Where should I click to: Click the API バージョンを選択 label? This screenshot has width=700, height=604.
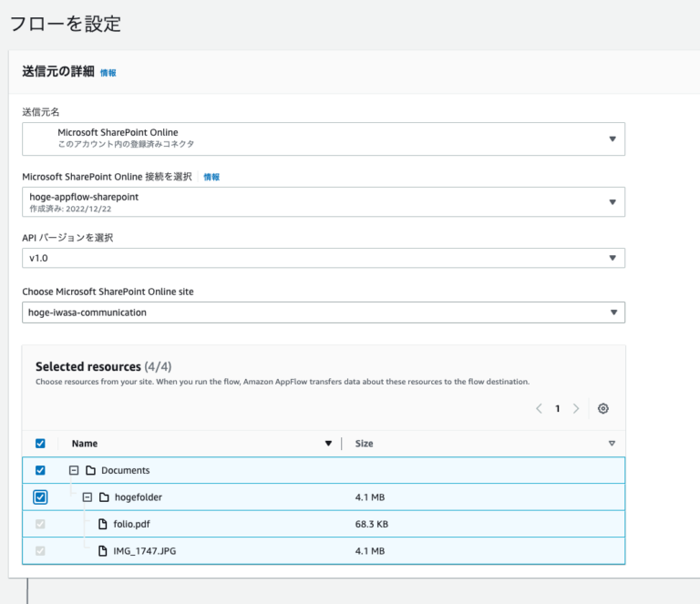(67, 238)
